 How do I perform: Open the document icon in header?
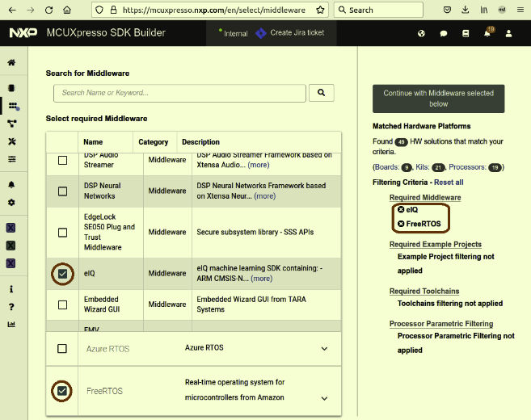coord(466,33)
